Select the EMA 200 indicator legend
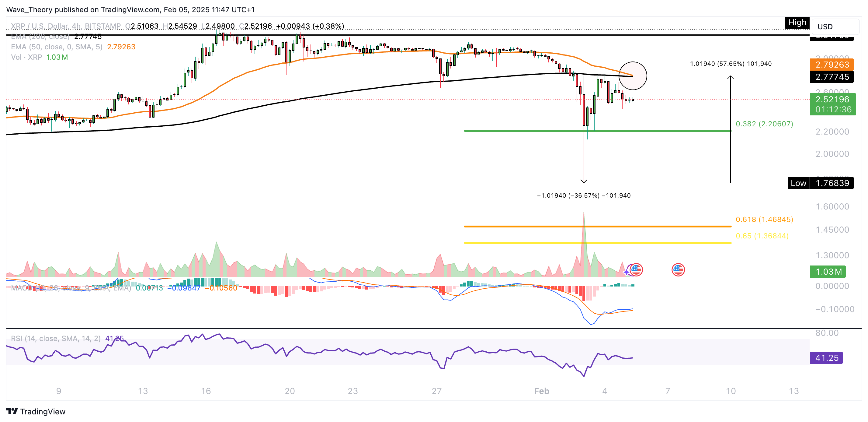Screen dimensions: 868x422 pyautogui.click(x=40, y=37)
